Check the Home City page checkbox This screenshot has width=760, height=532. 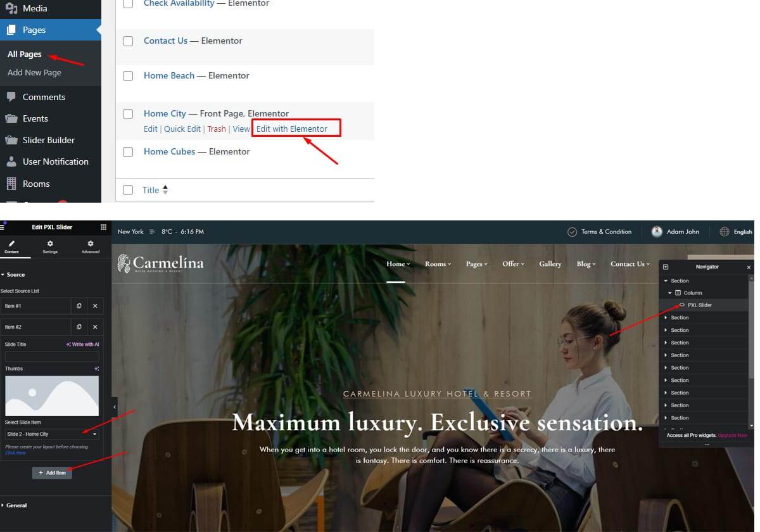coord(128,114)
